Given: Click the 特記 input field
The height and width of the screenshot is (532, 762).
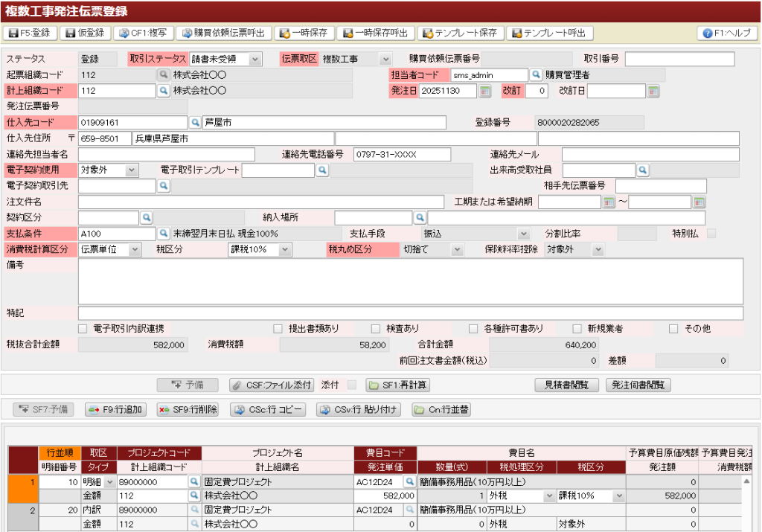Looking at the screenshot, I should tap(411, 313).
